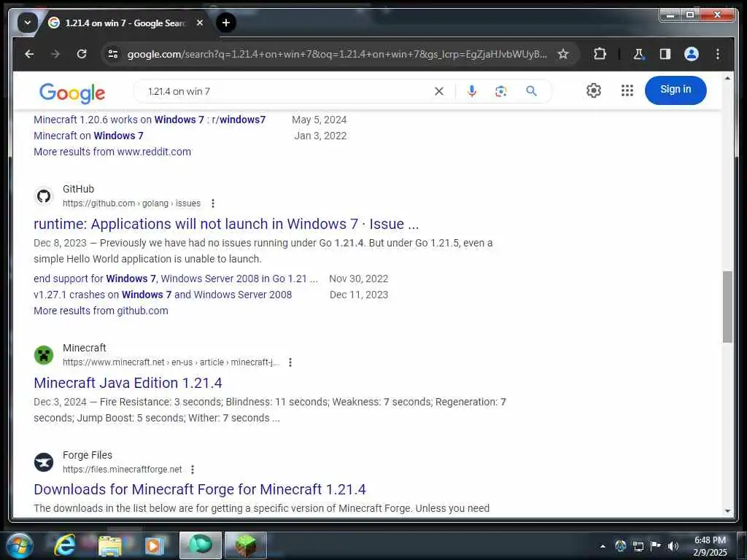Go back to previous page
Screen dimensions: 747x560
29,54
